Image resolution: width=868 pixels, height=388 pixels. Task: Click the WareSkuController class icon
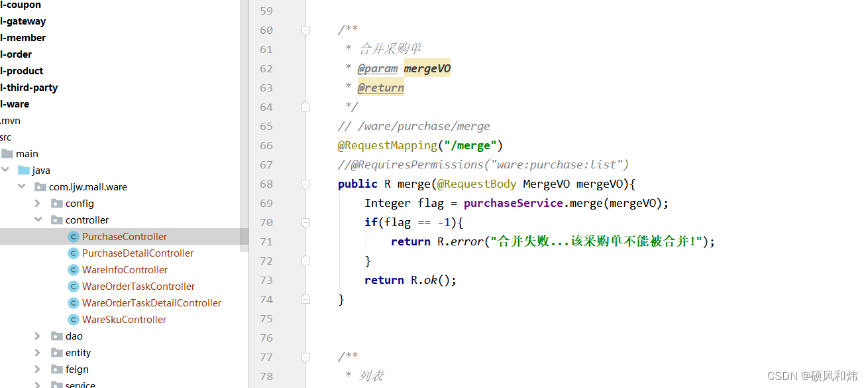[74, 320]
